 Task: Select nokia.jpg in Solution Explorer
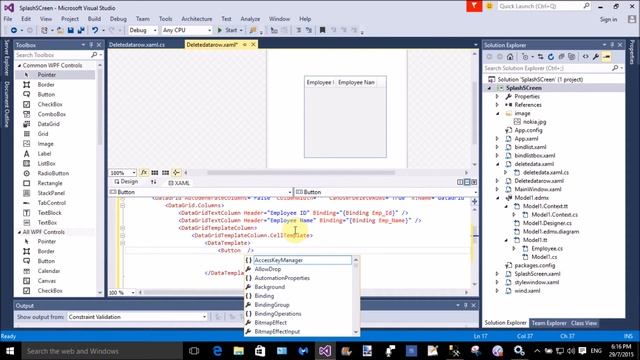[x=534, y=122]
